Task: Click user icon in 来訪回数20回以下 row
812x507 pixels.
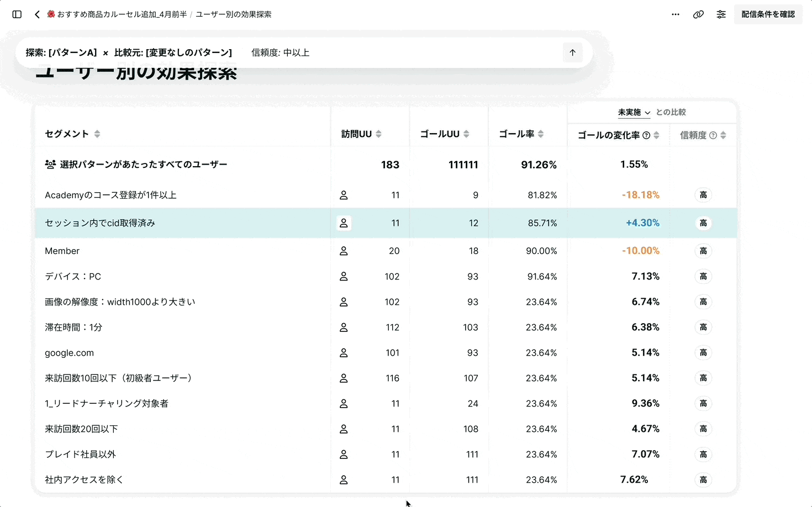Action: click(344, 429)
